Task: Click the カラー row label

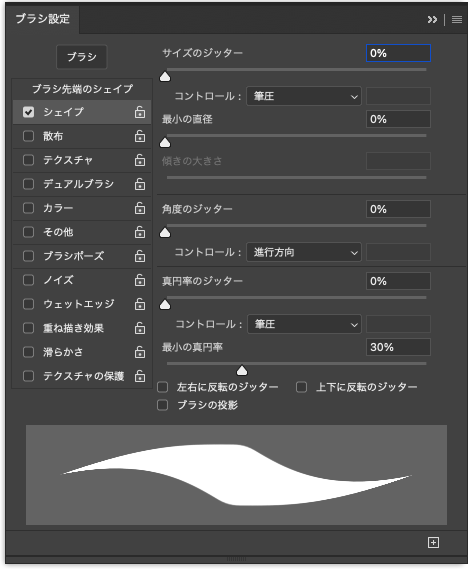Action: coord(58,208)
